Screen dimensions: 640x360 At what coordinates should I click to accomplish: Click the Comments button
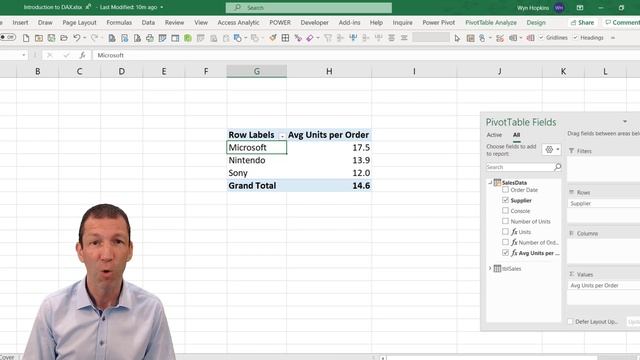click(x=622, y=22)
